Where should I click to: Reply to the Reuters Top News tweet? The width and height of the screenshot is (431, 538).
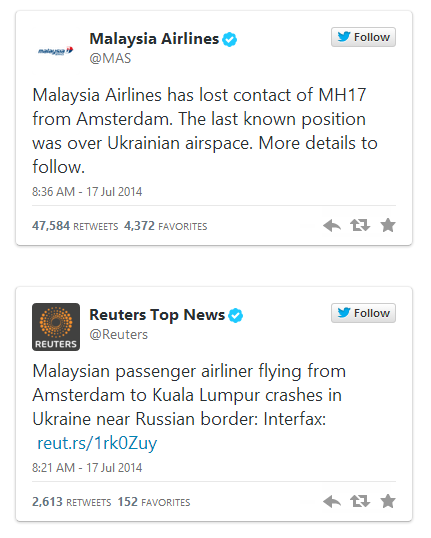(x=332, y=502)
